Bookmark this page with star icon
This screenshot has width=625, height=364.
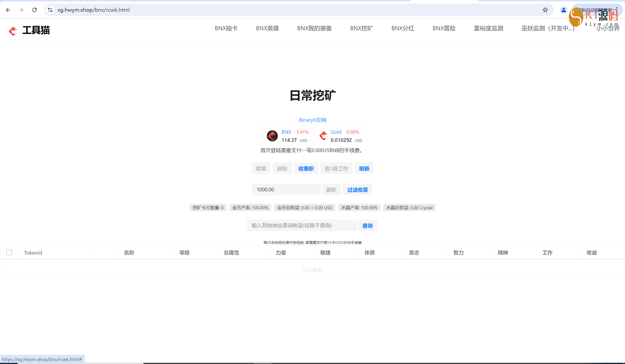[x=545, y=10]
